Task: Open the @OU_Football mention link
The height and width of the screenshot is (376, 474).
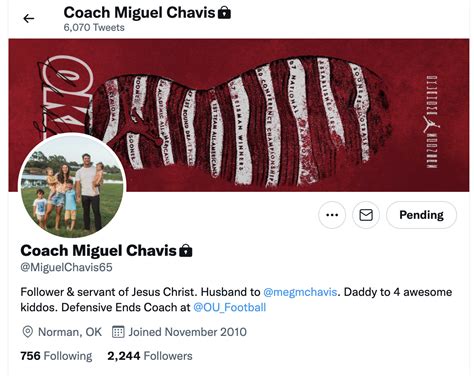Action: pos(230,307)
